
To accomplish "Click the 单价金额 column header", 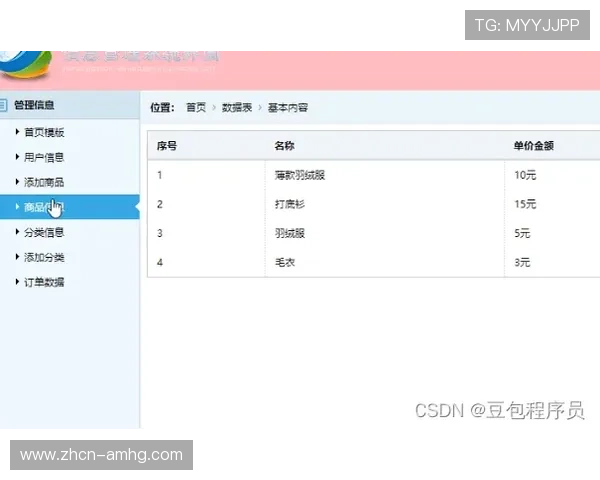I will click(534, 146).
